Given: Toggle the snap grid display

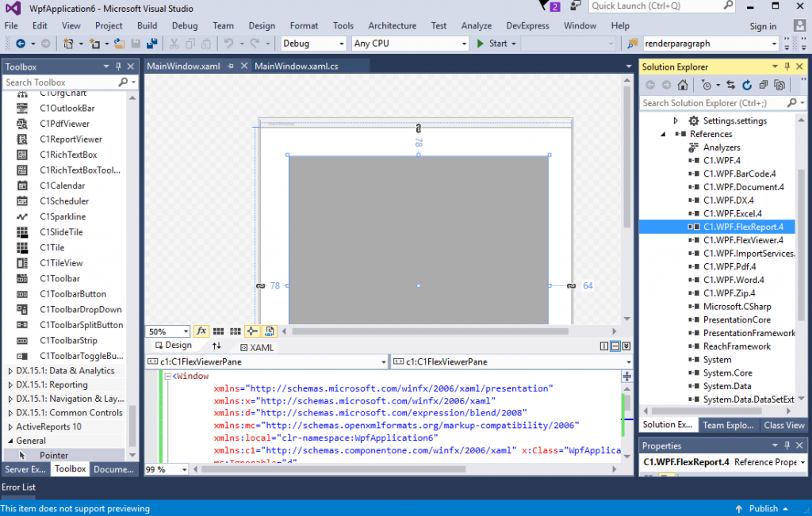Looking at the screenshot, I should (219, 331).
